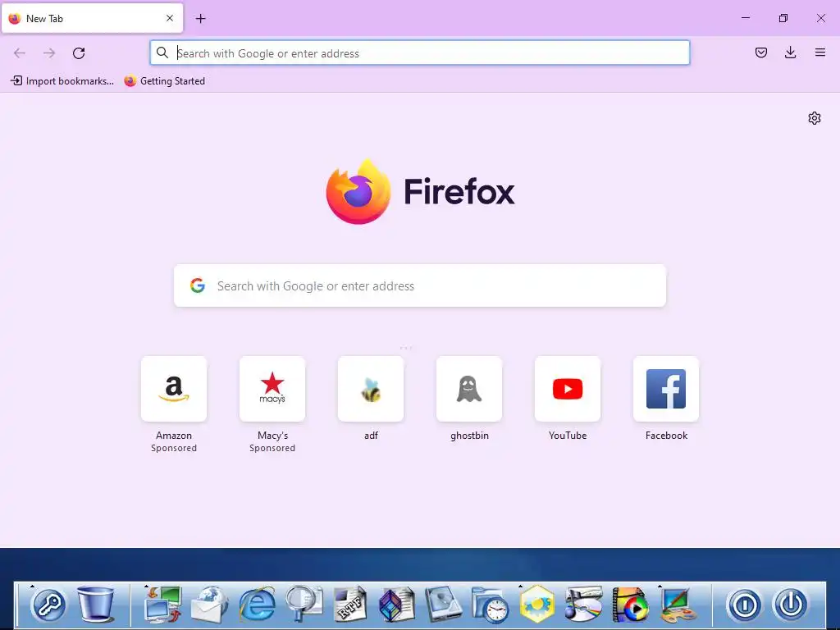Open the Firefox hamburger application menu
The height and width of the screenshot is (630, 840).
pyautogui.click(x=819, y=52)
